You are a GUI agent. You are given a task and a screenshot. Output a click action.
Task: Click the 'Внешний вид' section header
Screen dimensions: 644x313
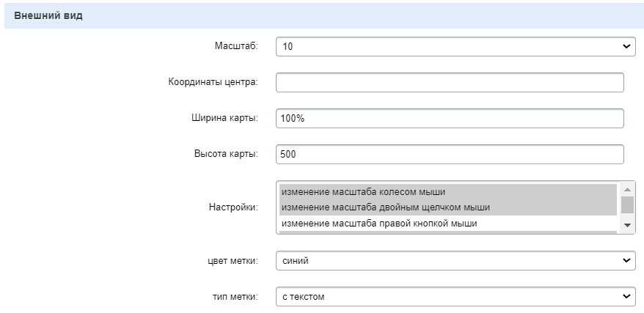[48, 16]
